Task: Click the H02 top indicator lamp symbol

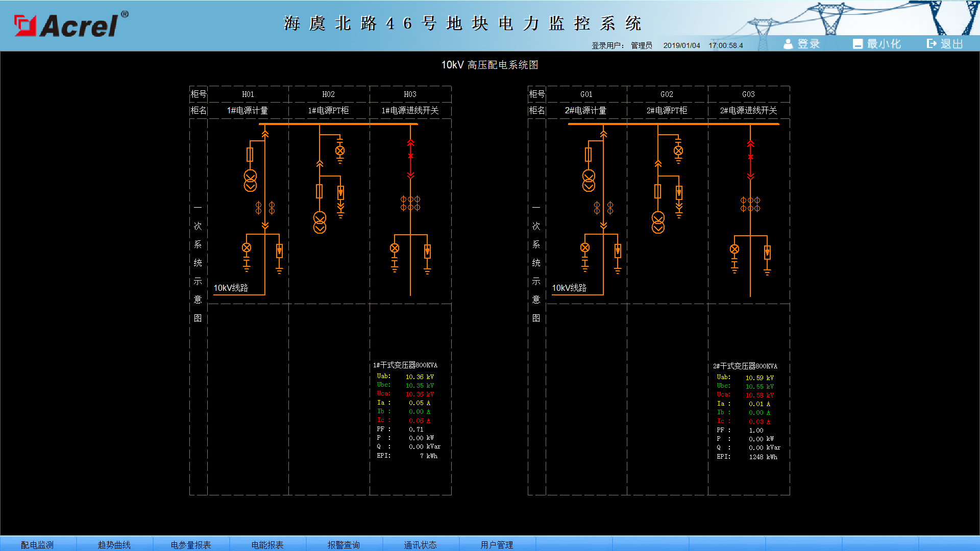Action: tap(340, 151)
